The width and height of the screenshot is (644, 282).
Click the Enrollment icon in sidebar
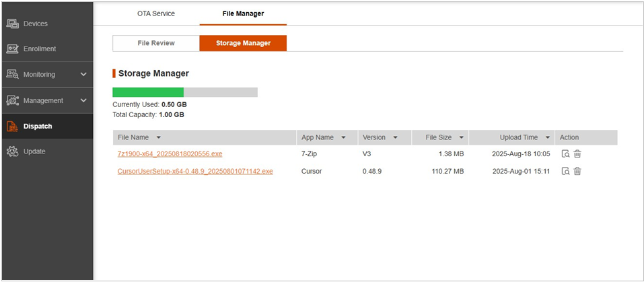pyautogui.click(x=12, y=49)
